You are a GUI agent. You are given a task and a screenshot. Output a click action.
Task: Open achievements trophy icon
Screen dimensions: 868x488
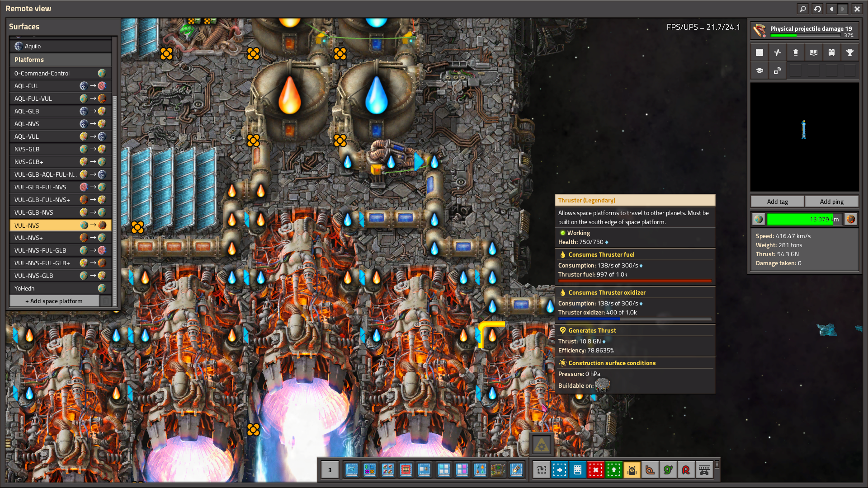point(850,52)
